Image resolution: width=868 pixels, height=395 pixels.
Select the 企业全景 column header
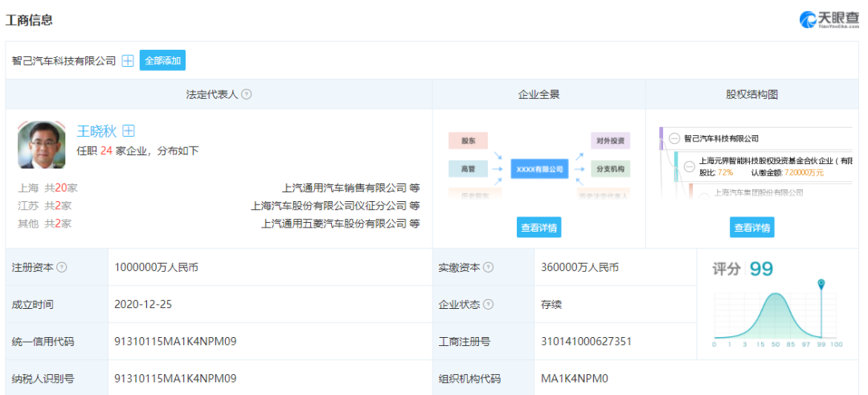[x=538, y=94]
